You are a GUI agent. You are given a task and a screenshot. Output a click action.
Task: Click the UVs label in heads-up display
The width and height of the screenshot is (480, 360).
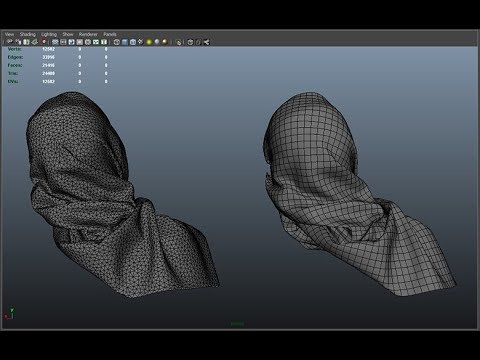tap(13, 81)
